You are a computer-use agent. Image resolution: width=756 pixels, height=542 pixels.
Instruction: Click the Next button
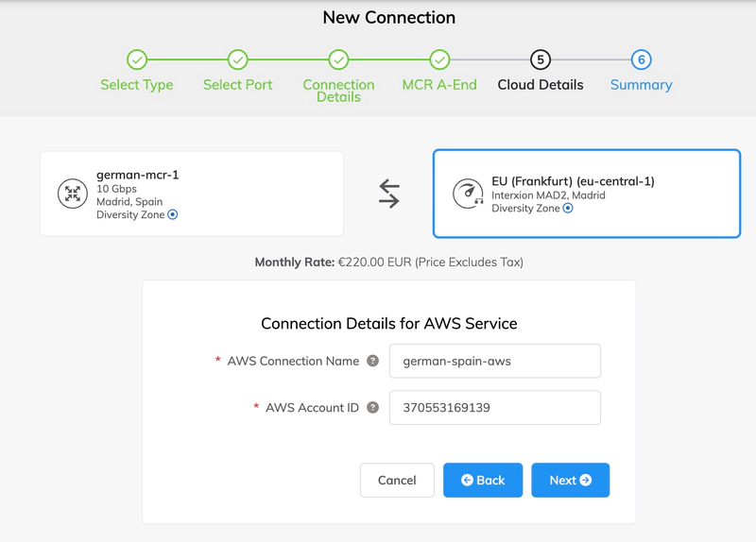571,481
